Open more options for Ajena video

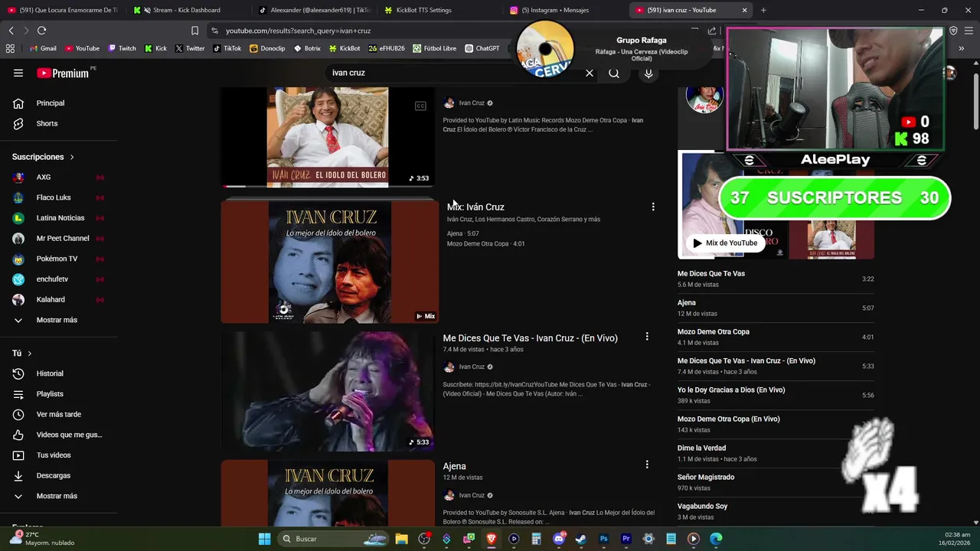pos(647,465)
